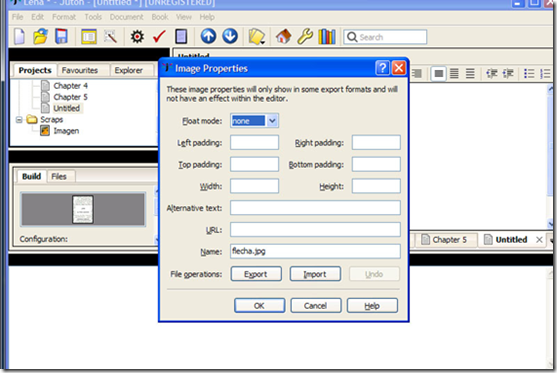Open the Tools menu
This screenshot has height=373, width=557.
pos(93,17)
